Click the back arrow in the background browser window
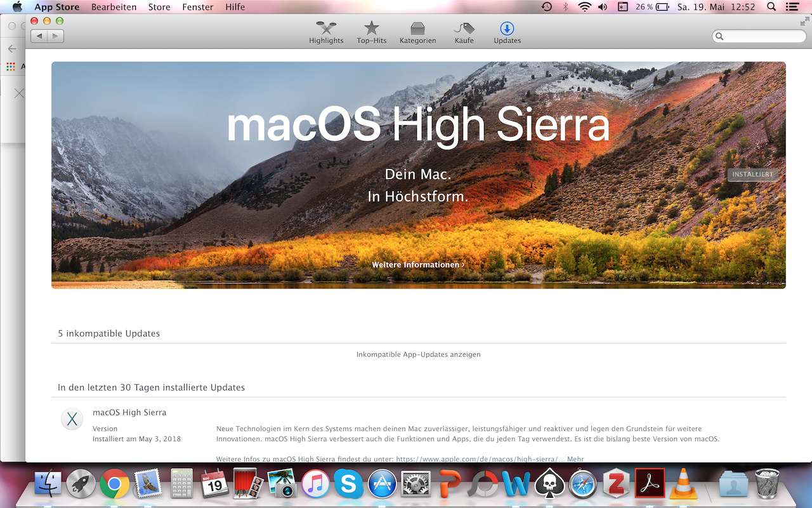The width and height of the screenshot is (812, 508). 12,49
